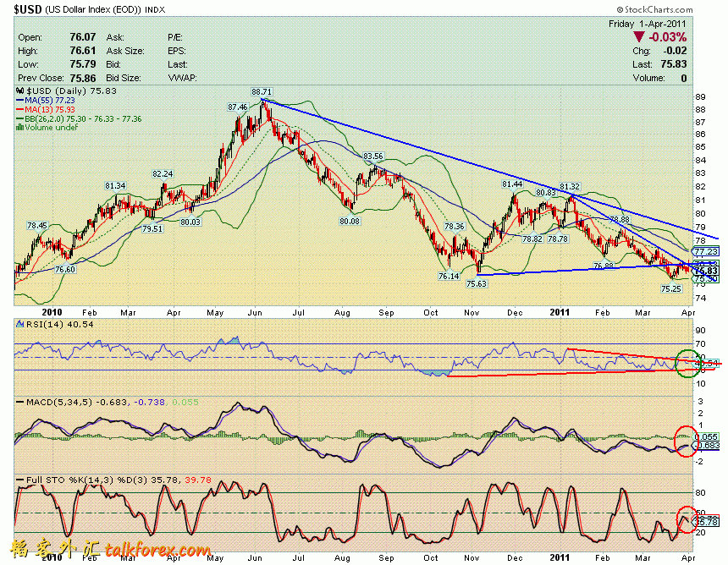
Task: Click the 79.51 price label
Action: pyautogui.click(x=152, y=228)
